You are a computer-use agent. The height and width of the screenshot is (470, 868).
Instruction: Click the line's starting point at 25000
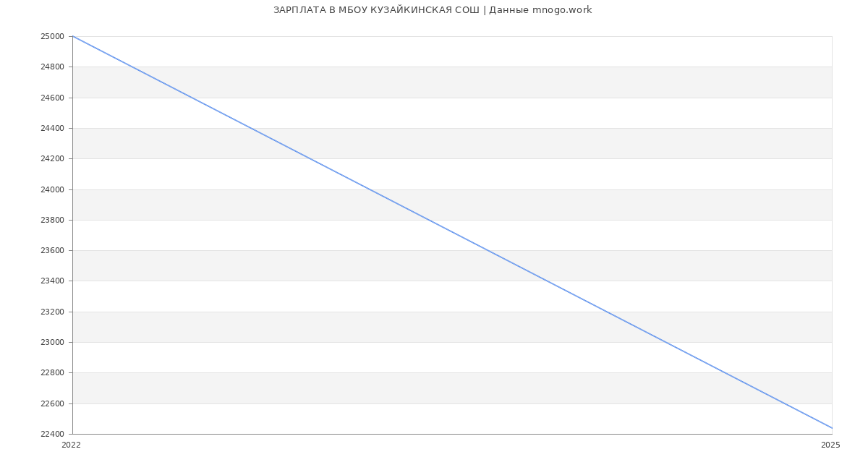click(x=73, y=36)
